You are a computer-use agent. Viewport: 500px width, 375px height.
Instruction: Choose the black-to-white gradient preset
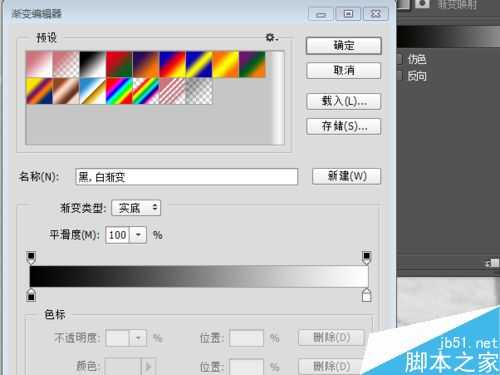(93, 64)
